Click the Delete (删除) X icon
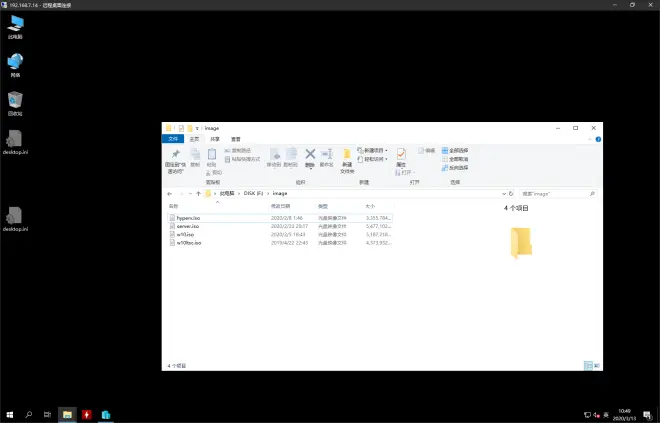The width and height of the screenshot is (660, 423). (310, 158)
